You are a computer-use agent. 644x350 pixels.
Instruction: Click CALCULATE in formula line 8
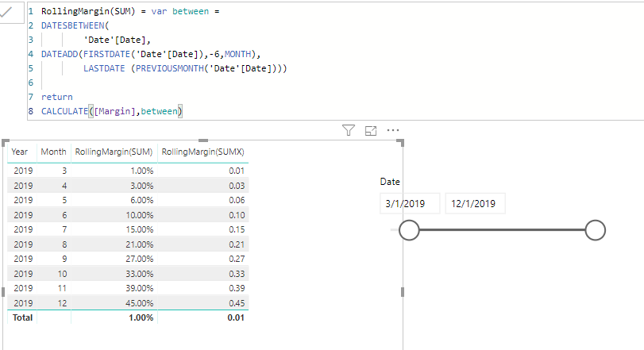pyautogui.click(x=64, y=111)
